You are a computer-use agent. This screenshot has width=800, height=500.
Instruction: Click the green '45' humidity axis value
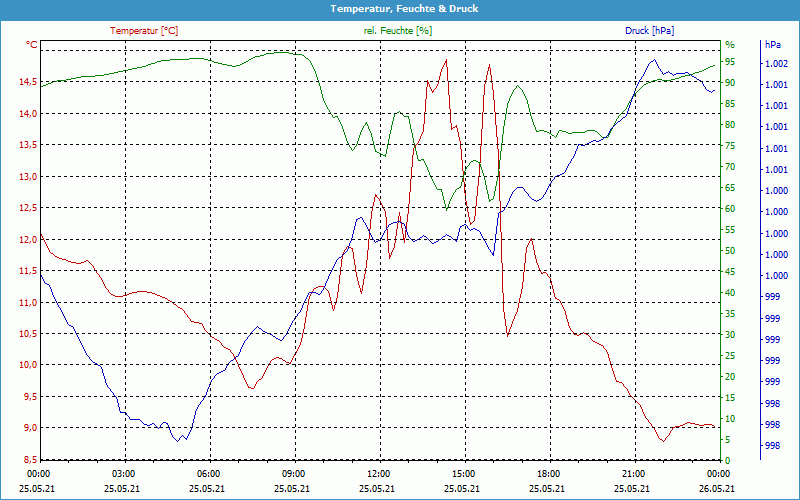[730, 272]
